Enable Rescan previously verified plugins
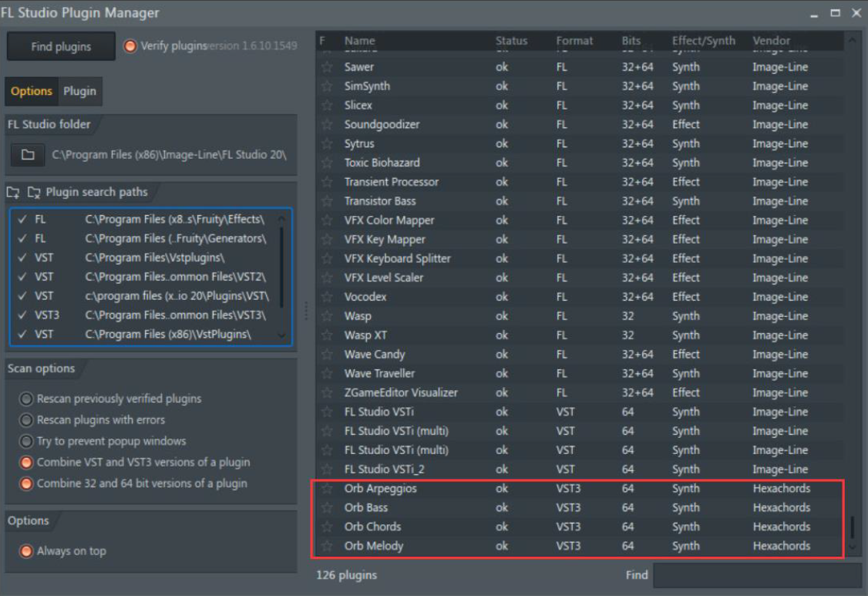The image size is (868, 596). (27, 399)
